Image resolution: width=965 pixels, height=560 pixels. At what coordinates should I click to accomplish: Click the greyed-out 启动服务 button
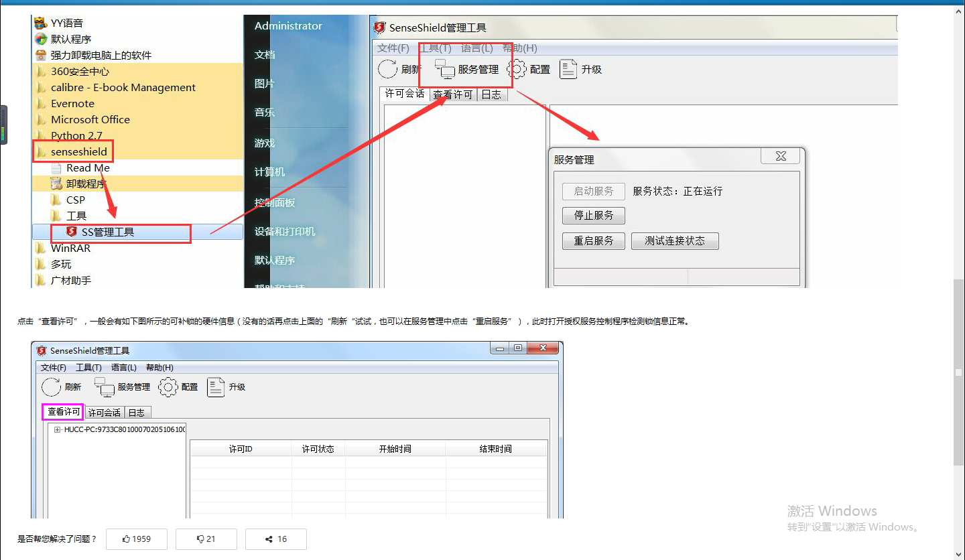pyautogui.click(x=594, y=191)
